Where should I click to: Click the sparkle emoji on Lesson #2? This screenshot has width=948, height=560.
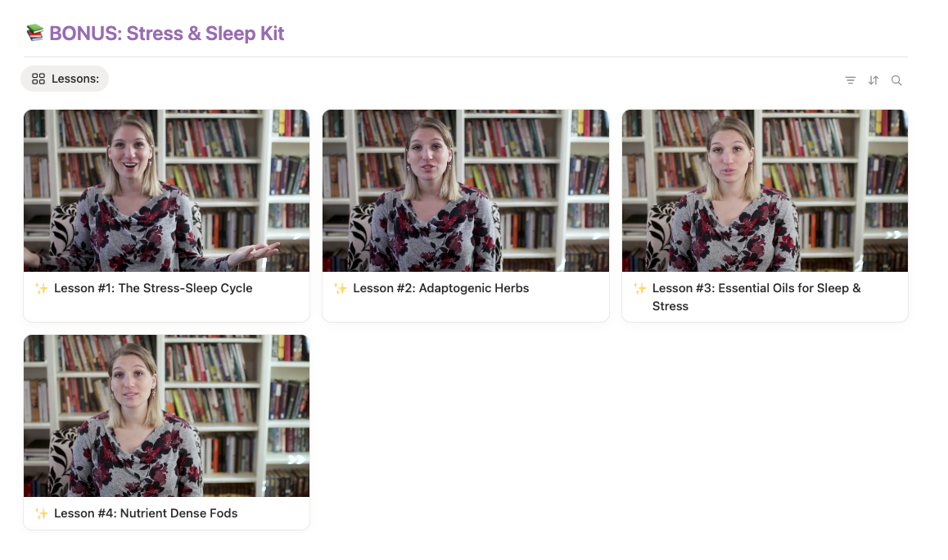coord(341,288)
